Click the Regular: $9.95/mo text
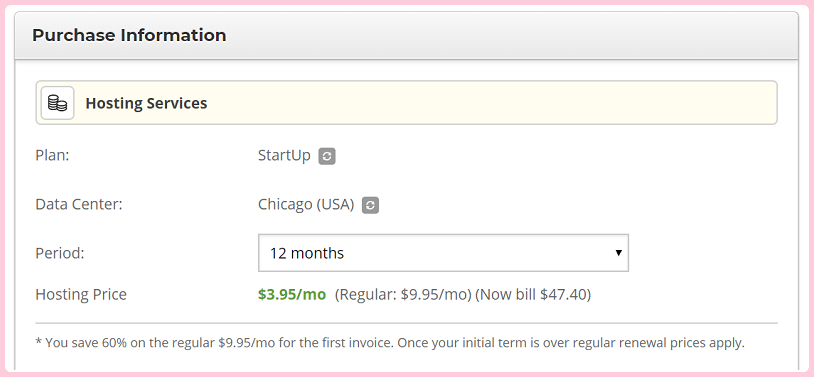The width and height of the screenshot is (814, 377). pyautogui.click(x=403, y=294)
